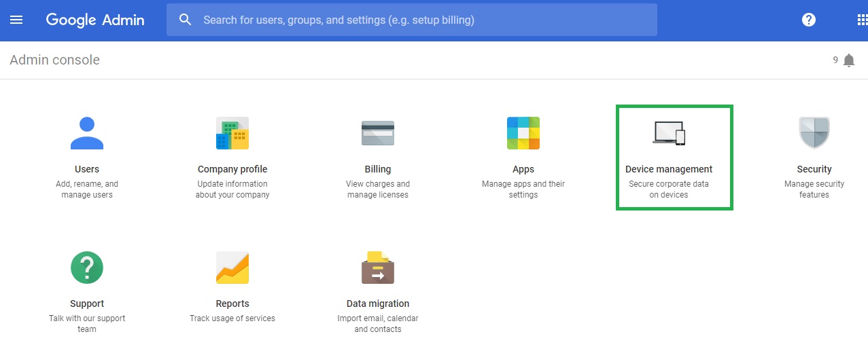Click the Admin console heading
Screen dimensions: 868x349
point(54,60)
